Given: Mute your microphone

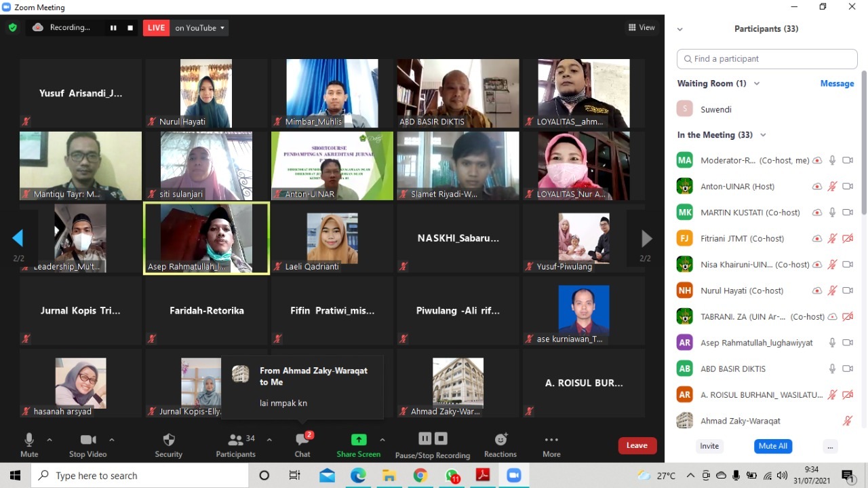Looking at the screenshot, I should pyautogui.click(x=29, y=440).
